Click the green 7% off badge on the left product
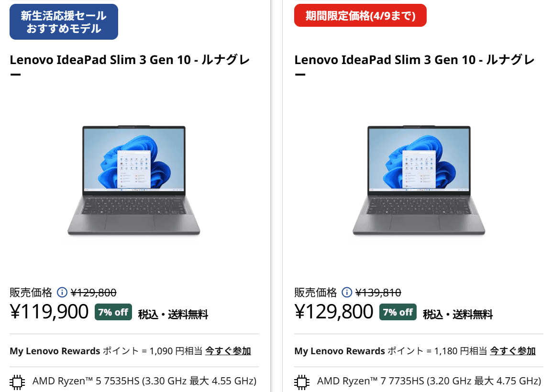 point(113,312)
